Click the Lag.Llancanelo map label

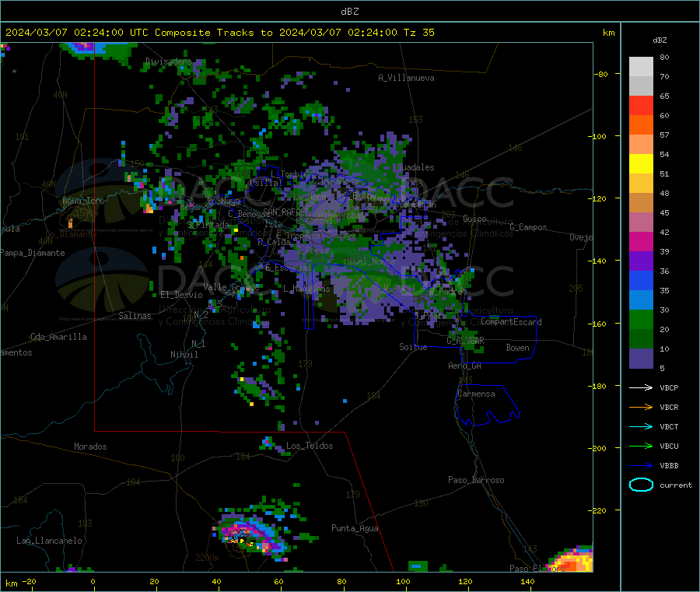[49, 541]
